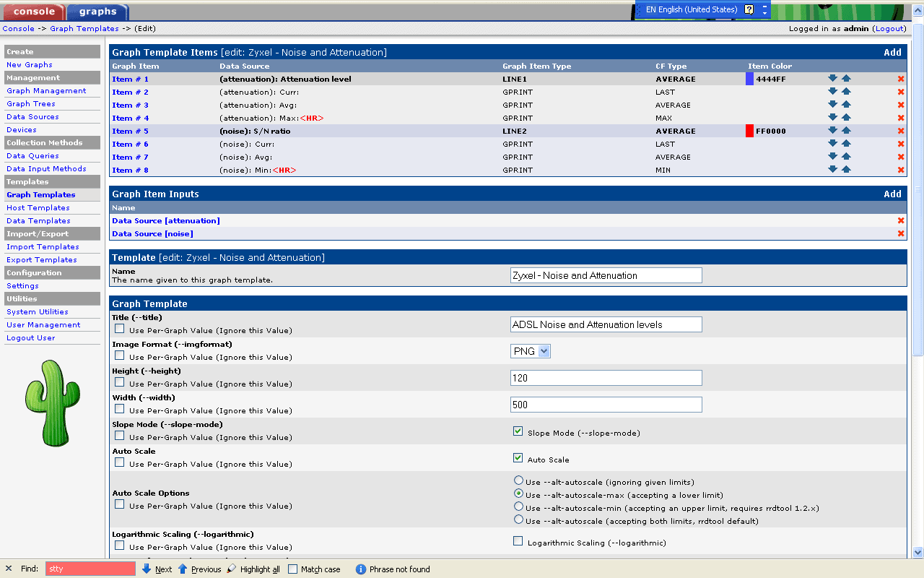Viewport: 924px width, 578px height.
Task: Click the help icon in language bar
Action: tap(749, 10)
